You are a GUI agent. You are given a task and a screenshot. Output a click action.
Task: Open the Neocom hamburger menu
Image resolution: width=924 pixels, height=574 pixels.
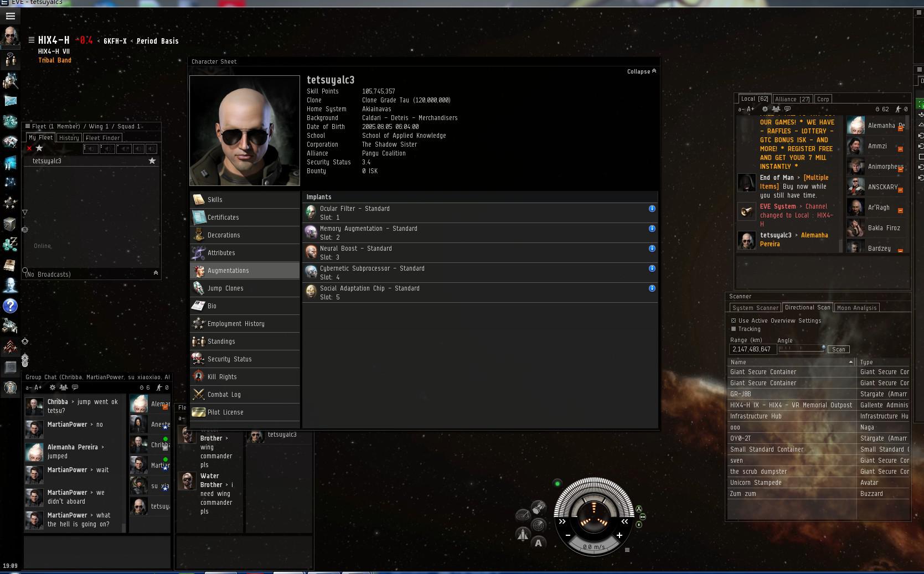click(x=10, y=16)
